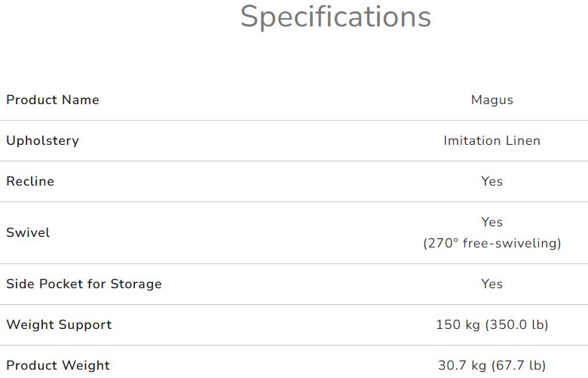588x378 pixels.
Task: Click the Yes value for Swivel
Action: click(x=492, y=222)
